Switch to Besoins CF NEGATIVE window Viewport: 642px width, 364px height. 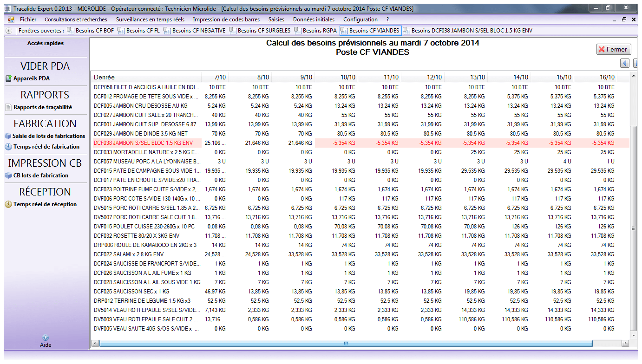click(x=194, y=31)
